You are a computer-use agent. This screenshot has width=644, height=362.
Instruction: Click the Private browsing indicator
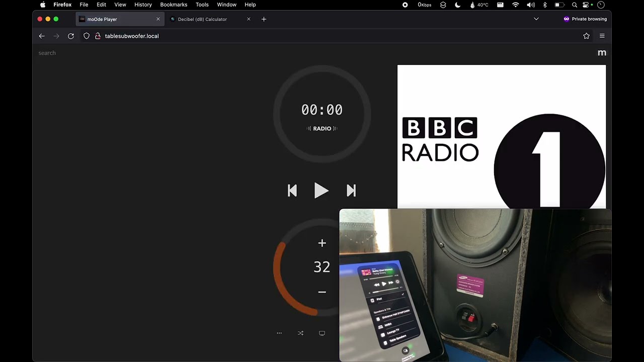point(585,19)
